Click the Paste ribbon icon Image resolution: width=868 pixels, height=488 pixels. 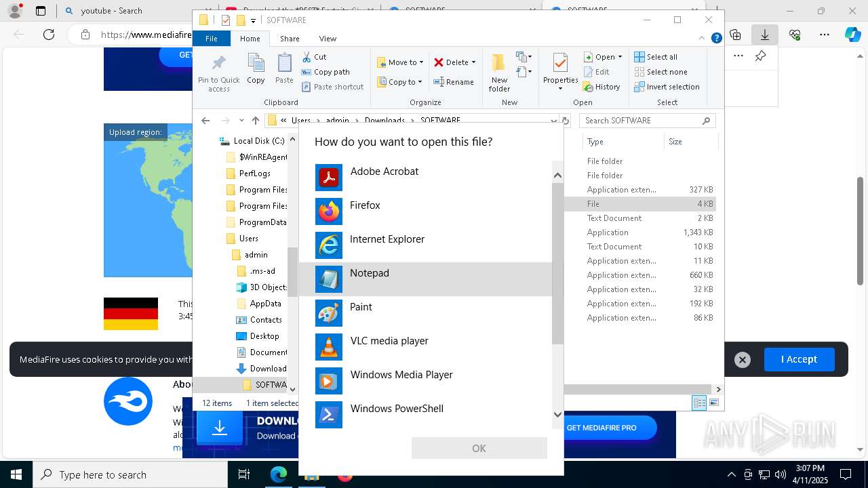tap(284, 70)
